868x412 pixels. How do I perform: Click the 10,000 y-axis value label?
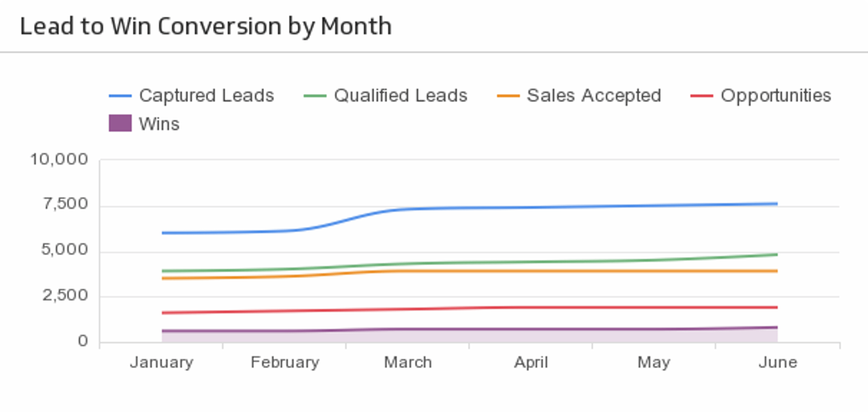pyautogui.click(x=59, y=159)
